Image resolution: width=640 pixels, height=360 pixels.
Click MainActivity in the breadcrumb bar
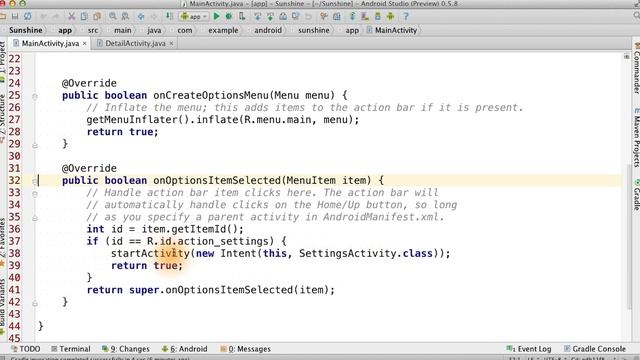coord(392,30)
